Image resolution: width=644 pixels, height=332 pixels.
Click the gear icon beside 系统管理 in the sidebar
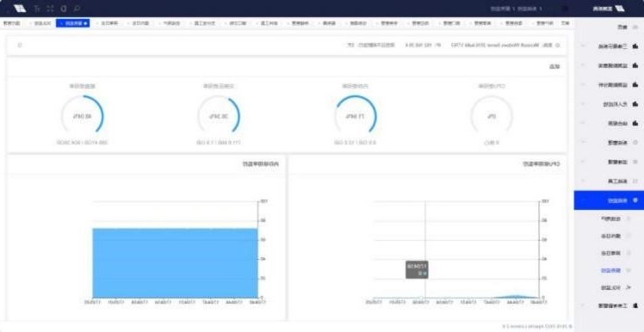pyautogui.click(x=635, y=143)
